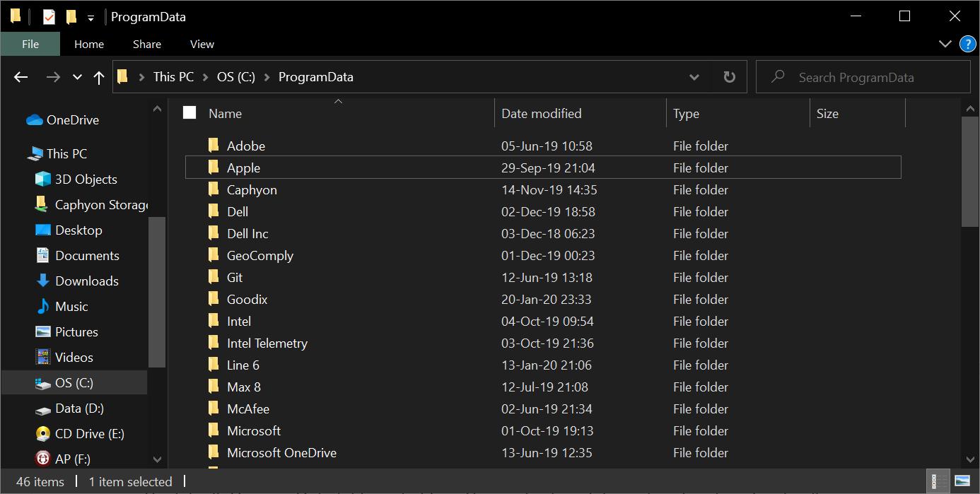The height and width of the screenshot is (494, 980).
Task: Click the 20-Jan-20 23:33 date of Goodix
Action: point(547,300)
